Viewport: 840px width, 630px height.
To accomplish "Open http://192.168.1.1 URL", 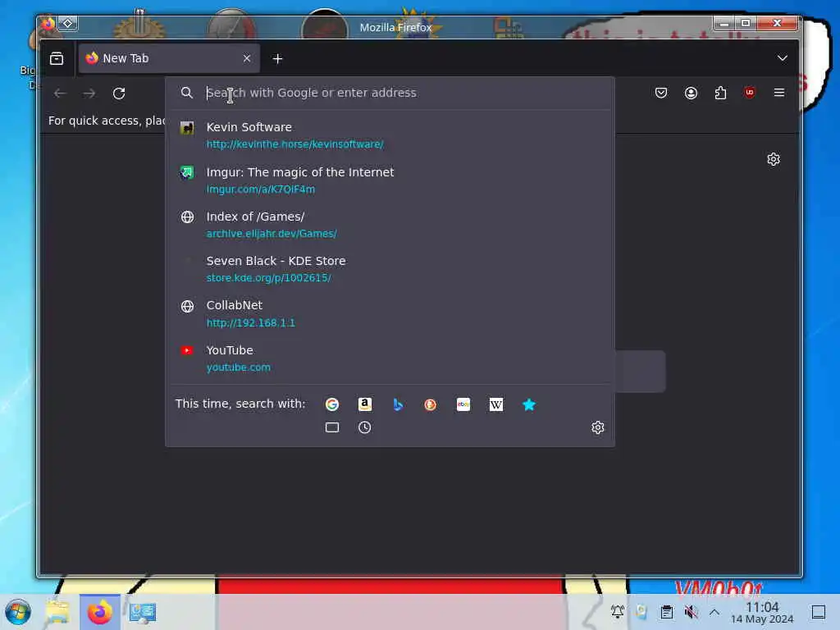I will pos(251,323).
